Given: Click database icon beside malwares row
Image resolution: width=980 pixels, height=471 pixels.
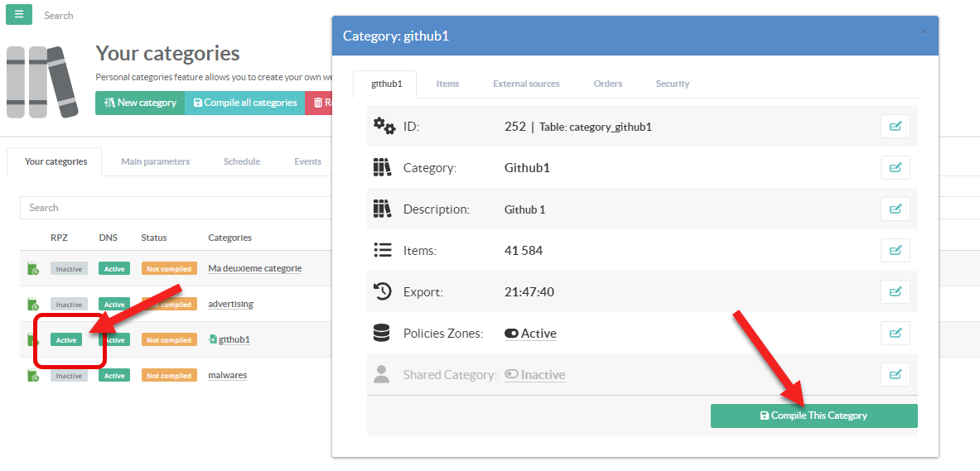Looking at the screenshot, I should pyautogui.click(x=33, y=376).
